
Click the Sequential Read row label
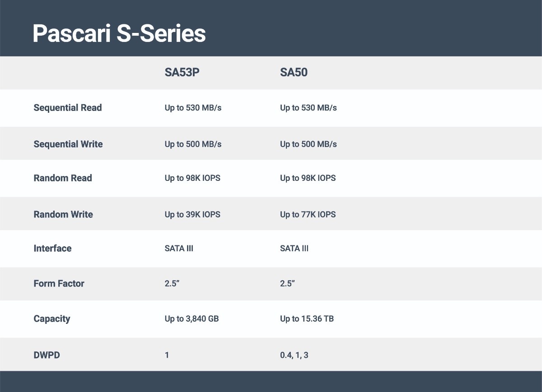(68, 108)
